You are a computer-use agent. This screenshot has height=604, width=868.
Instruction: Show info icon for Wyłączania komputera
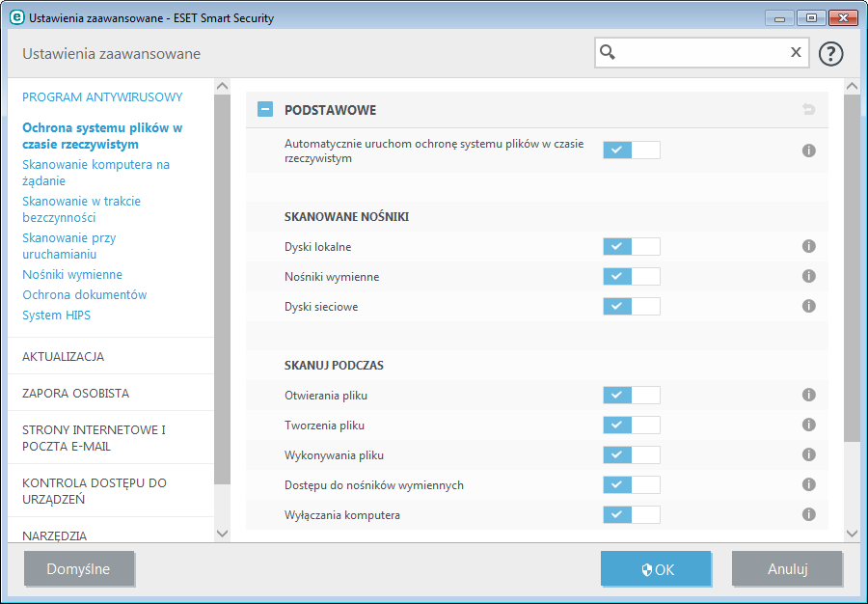[809, 514]
